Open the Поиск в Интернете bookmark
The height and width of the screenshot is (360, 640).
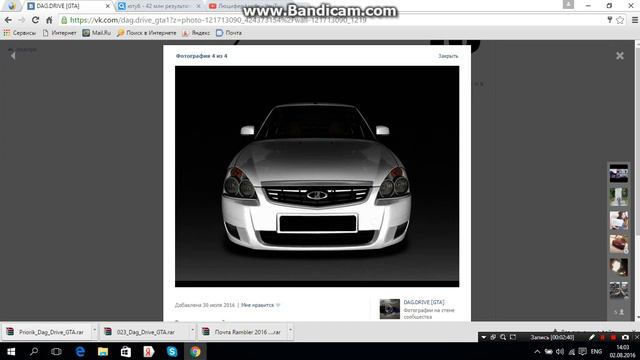tap(147, 33)
